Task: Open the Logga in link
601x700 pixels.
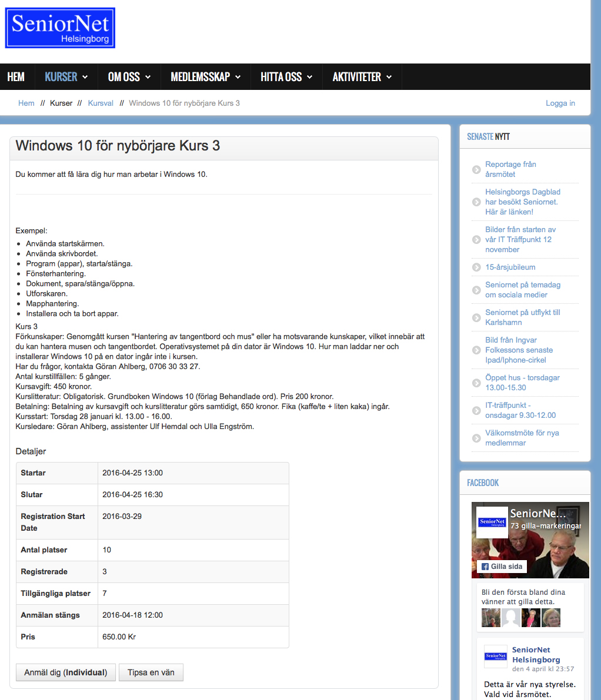Action: [560, 103]
